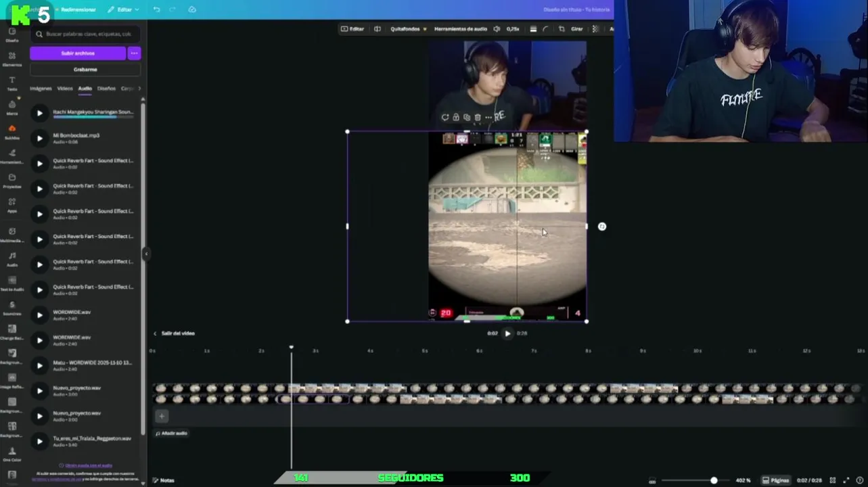
Task: Click Salir del vídeo back link
Action: coord(174,333)
